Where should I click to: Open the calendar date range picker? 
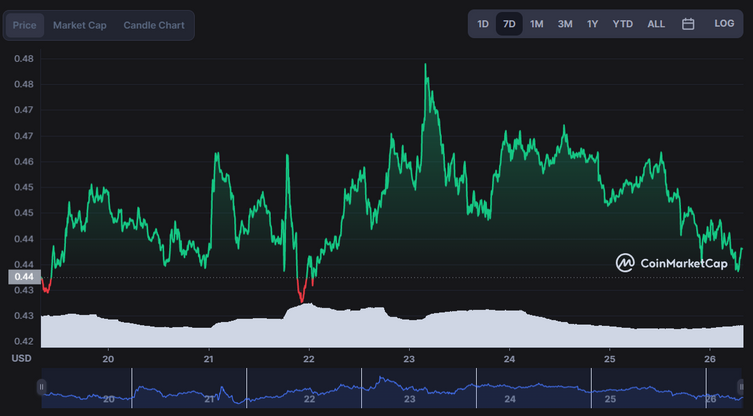(x=688, y=24)
